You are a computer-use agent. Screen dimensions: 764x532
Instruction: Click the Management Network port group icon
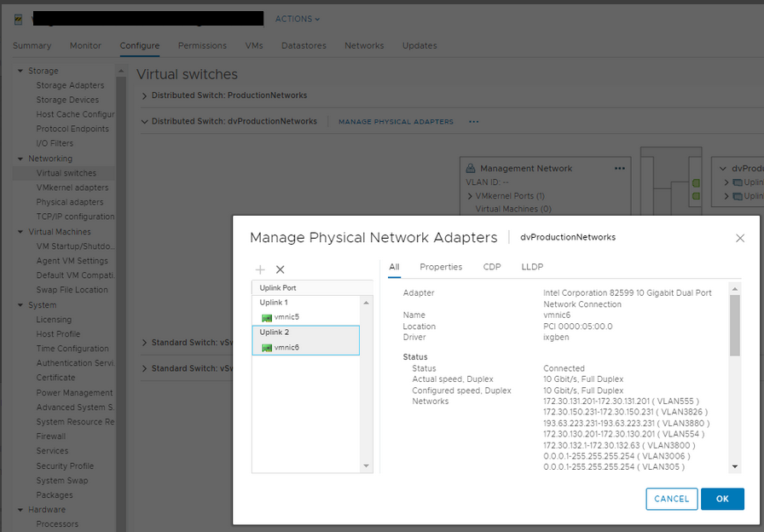470,169
